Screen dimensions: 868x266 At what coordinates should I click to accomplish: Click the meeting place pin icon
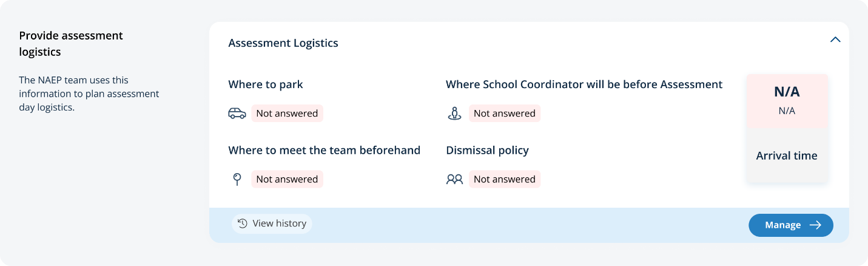point(237,179)
